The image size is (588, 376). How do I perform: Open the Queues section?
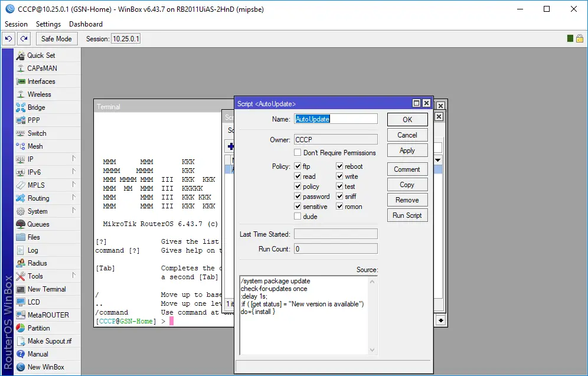[47, 224]
